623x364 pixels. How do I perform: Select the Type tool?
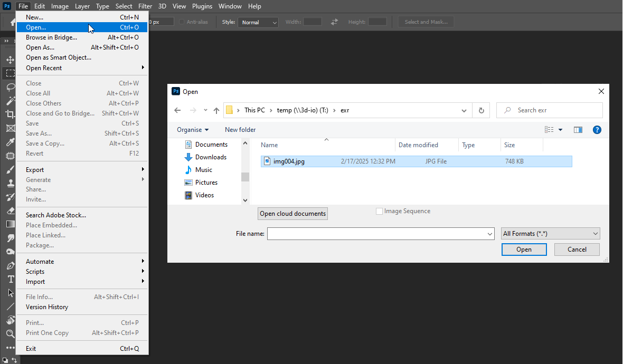pos(11,280)
